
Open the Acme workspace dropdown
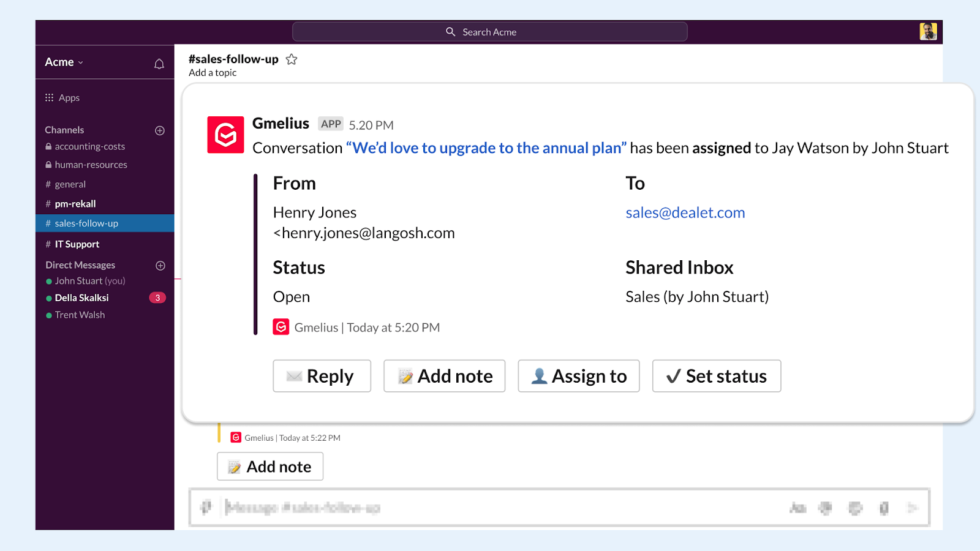coord(63,62)
